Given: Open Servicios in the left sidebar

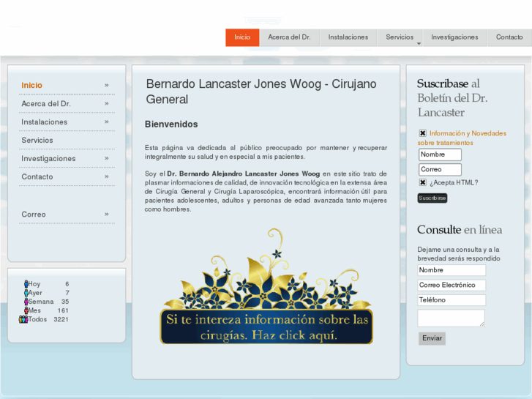Looking at the screenshot, I should (x=37, y=141).
